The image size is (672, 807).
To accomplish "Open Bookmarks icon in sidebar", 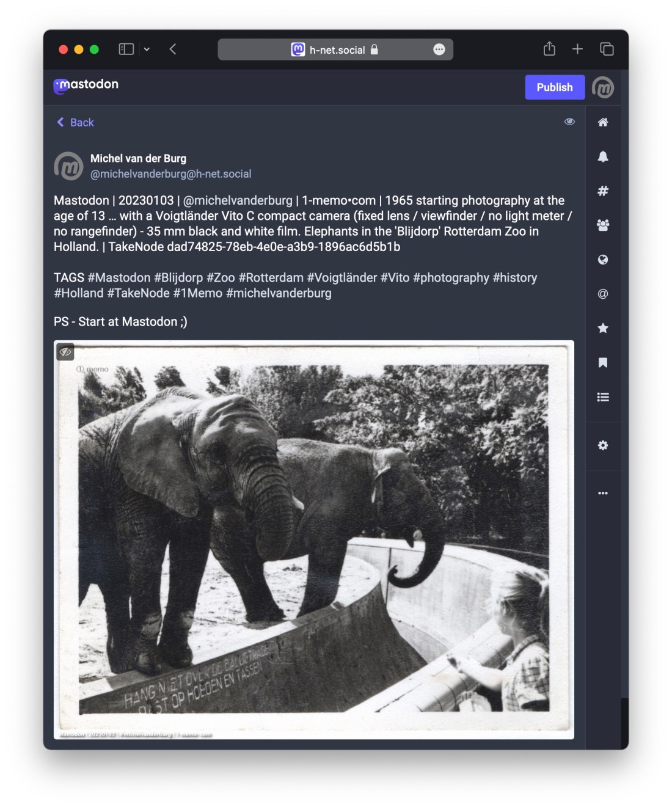I will tap(602, 363).
